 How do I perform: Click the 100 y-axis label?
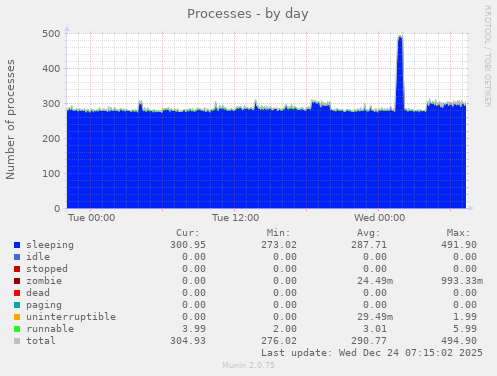[x=51, y=174]
